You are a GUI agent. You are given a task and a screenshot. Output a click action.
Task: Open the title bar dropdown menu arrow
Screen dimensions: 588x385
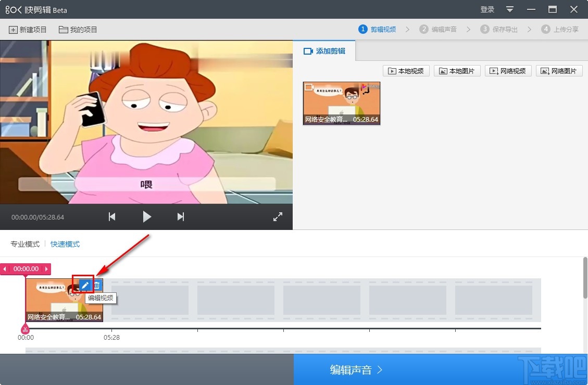tap(510, 9)
